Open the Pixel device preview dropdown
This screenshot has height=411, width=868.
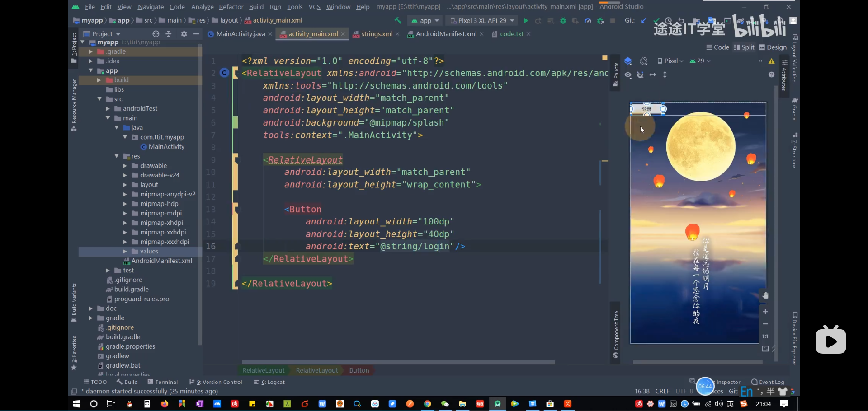(x=670, y=61)
